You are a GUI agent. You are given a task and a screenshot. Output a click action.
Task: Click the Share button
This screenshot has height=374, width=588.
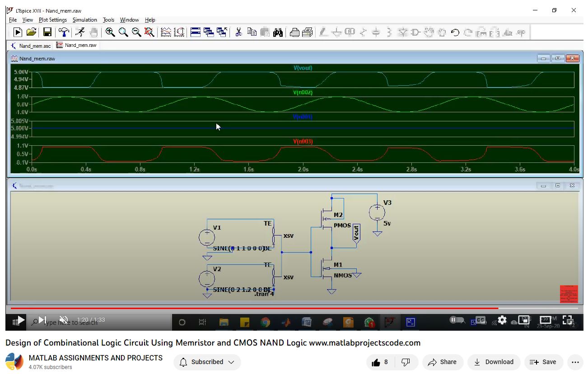442,362
